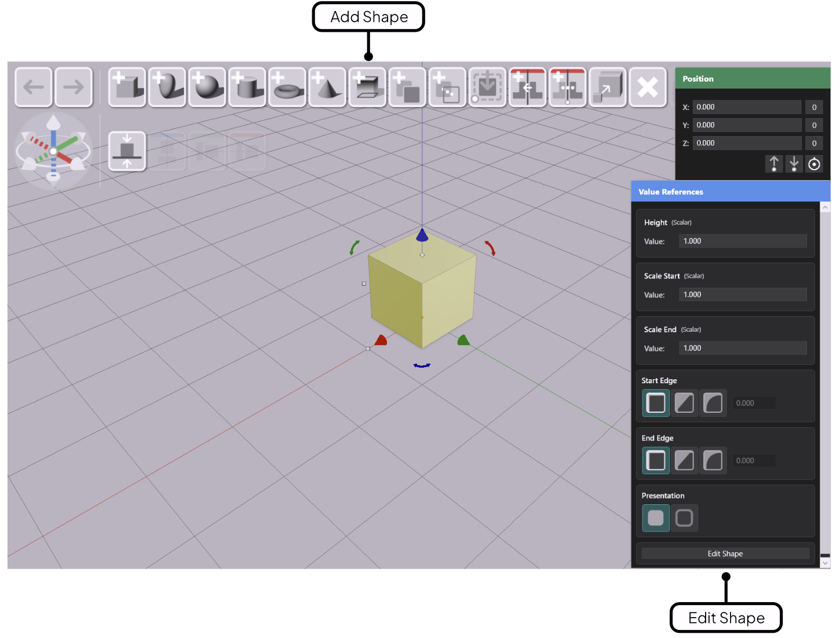Viewport: 840px width, 638px height.
Task: Click the Edit Shape button
Action: [x=725, y=553]
